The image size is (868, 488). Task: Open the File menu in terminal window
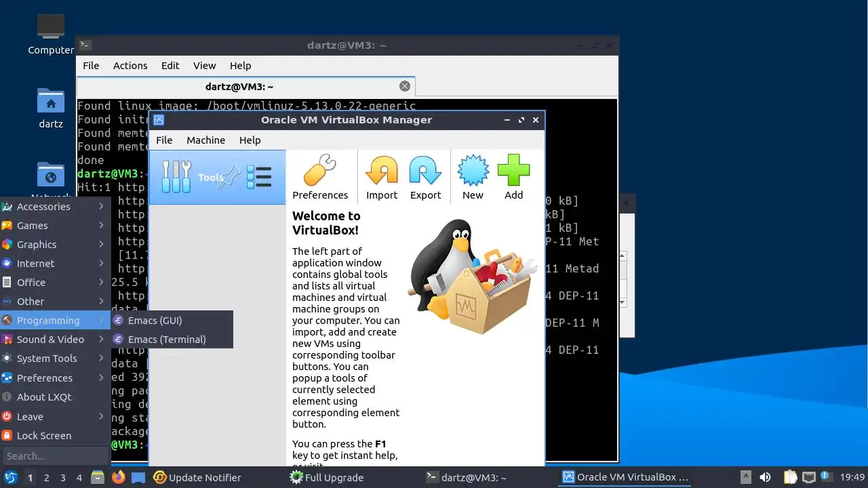pyautogui.click(x=91, y=66)
